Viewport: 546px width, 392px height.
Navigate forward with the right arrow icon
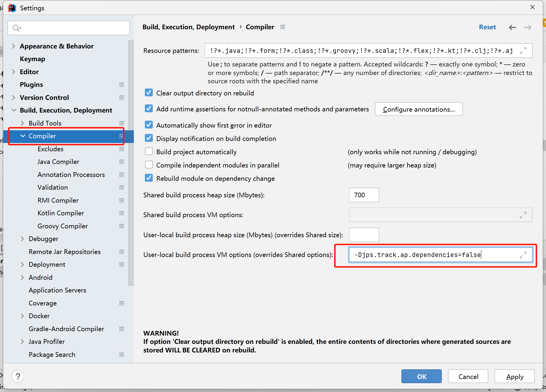point(528,27)
